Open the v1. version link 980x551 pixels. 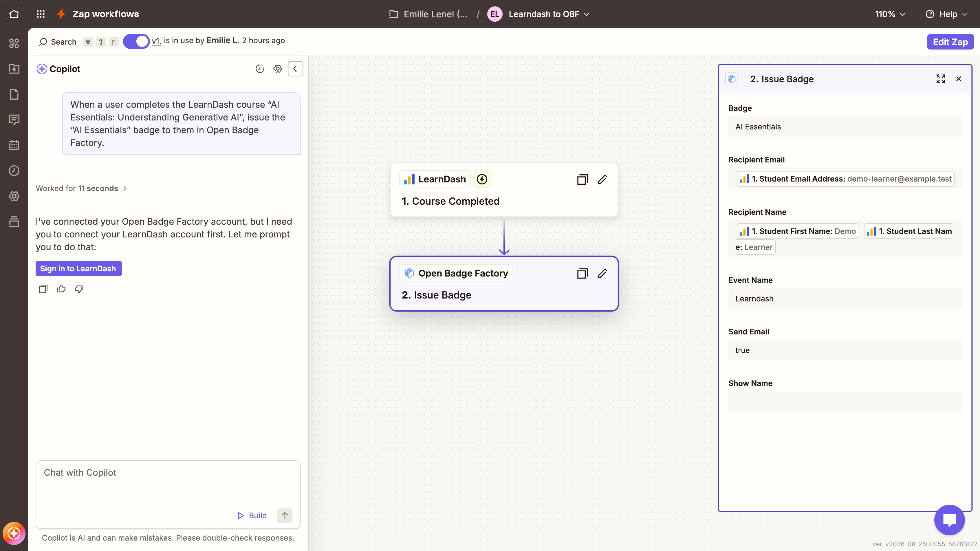156,41
